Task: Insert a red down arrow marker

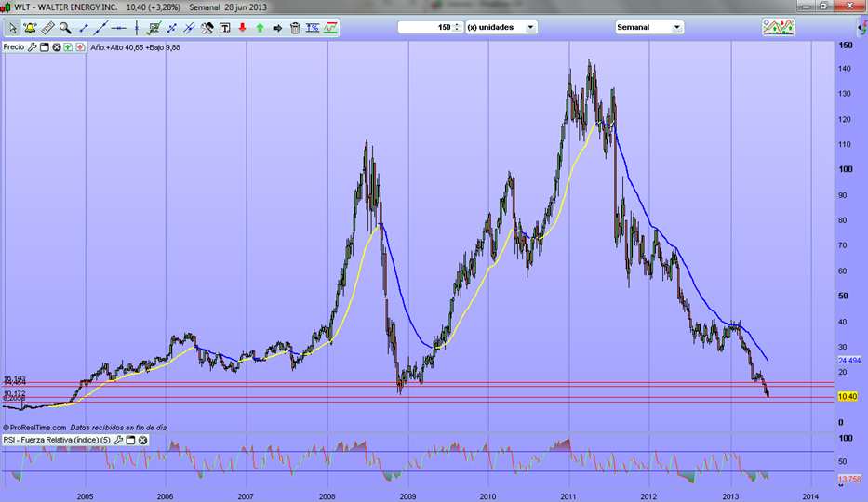Action: (x=243, y=28)
